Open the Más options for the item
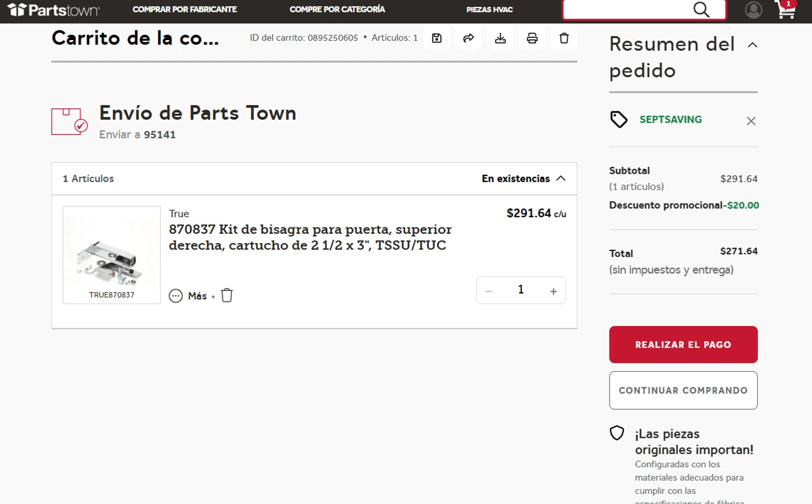This screenshot has height=504, width=812. point(188,296)
